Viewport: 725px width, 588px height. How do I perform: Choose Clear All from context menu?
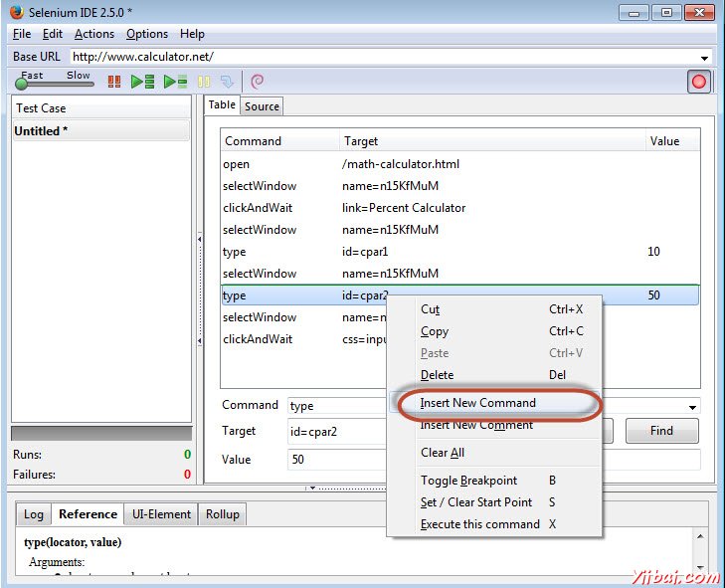point(494,453)
